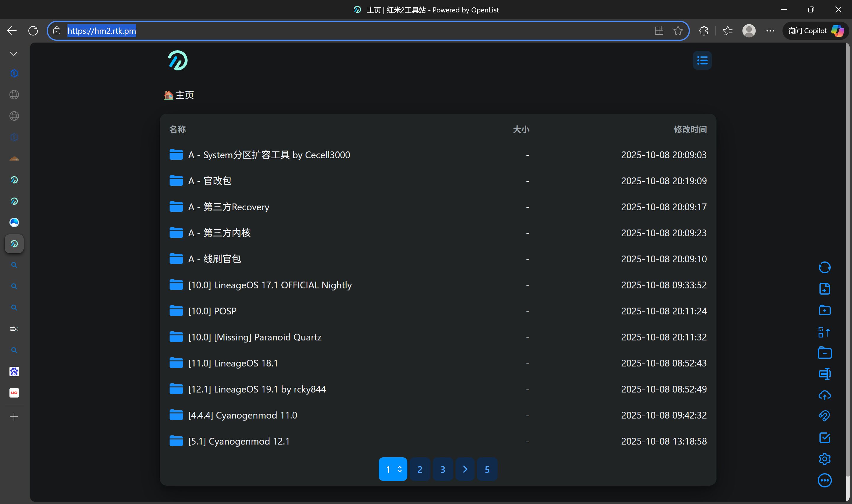This screenshot has width=852, height=504.
Task: Collapse the vertical tabs chevron
Action: [x=14, y=54]
